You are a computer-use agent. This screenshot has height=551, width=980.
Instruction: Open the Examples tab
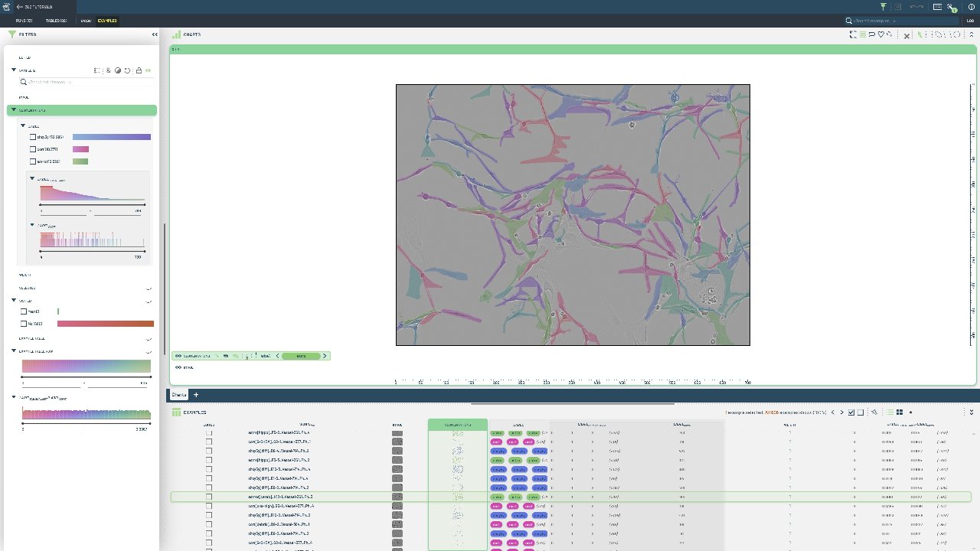[x=106, y=21]
